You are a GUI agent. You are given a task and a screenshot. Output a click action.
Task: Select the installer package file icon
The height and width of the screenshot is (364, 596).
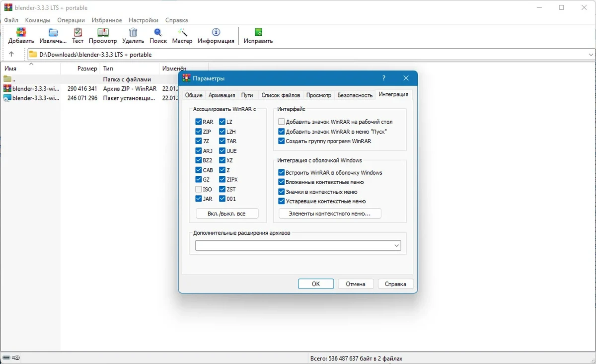[7, 98]
